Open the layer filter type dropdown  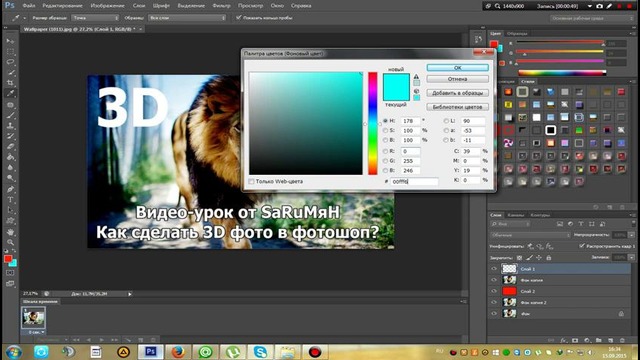point(511,224)
